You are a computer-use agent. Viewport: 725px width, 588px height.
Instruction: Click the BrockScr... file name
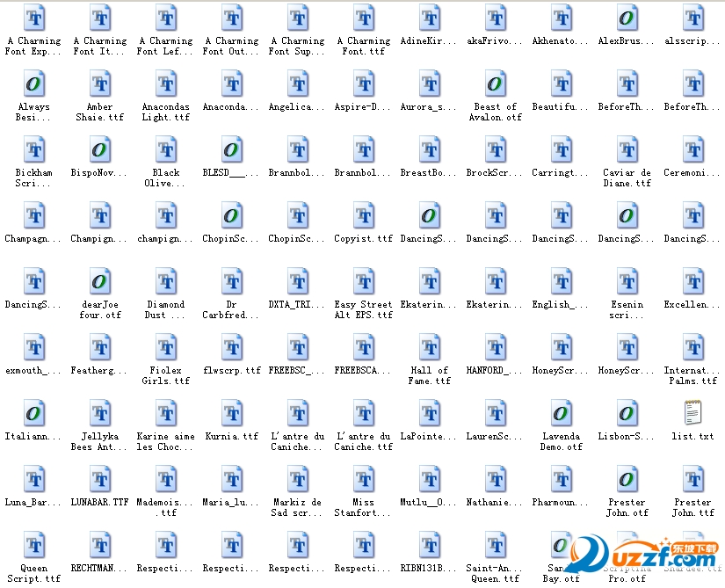[x=495, y=173]
